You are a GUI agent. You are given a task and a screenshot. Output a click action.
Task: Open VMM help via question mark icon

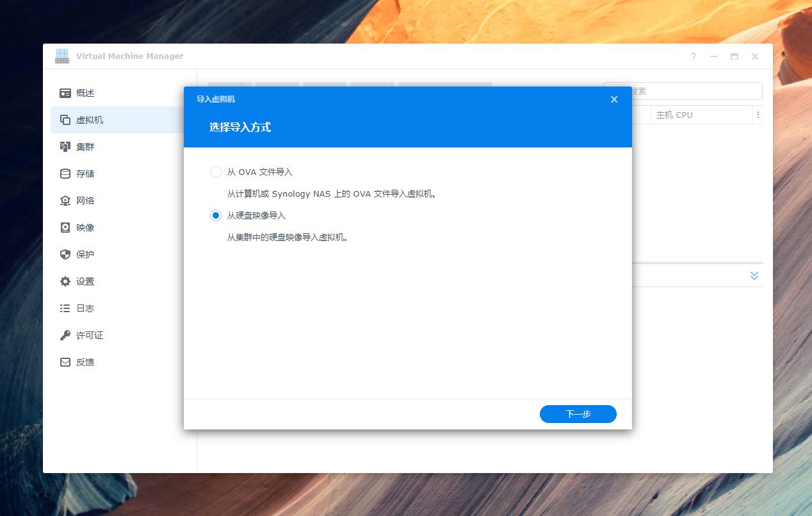(693, 56)
